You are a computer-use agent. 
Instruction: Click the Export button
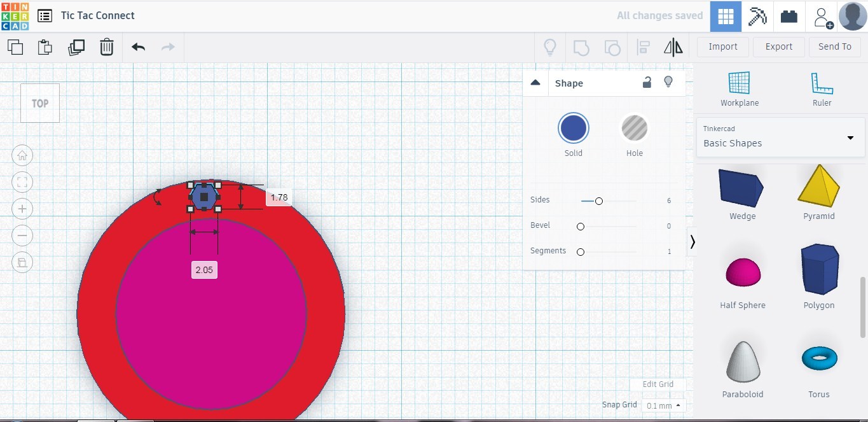779,46
